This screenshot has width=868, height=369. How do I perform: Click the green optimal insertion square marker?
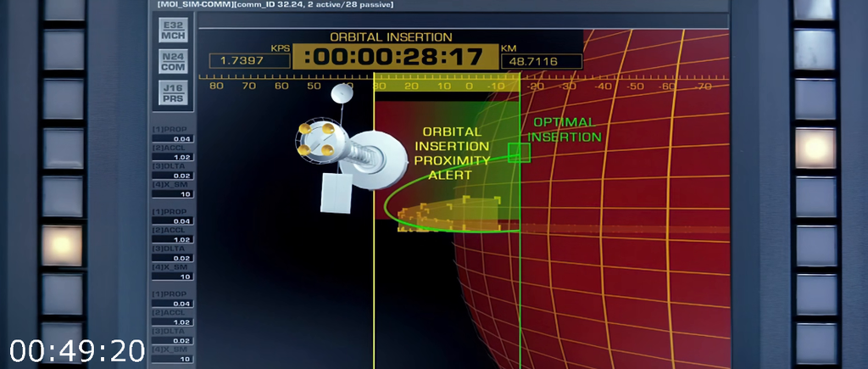(519, 153)
